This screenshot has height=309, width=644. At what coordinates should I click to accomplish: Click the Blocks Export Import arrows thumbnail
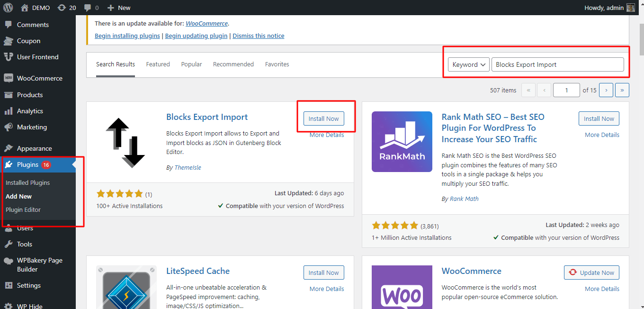coord(125,142)
